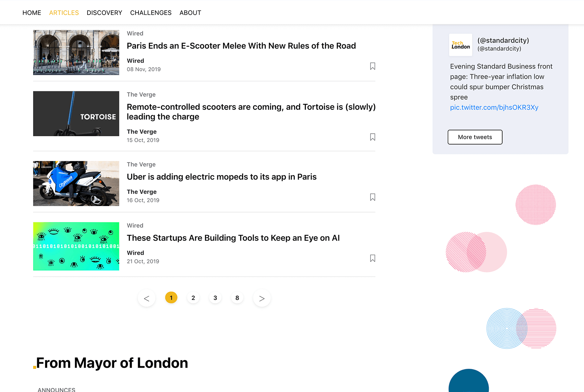This screenshot has height=392, width=584.
Task: Click the bold (@standardcity) Twitter handle
Action: click(x=503, y=40)
